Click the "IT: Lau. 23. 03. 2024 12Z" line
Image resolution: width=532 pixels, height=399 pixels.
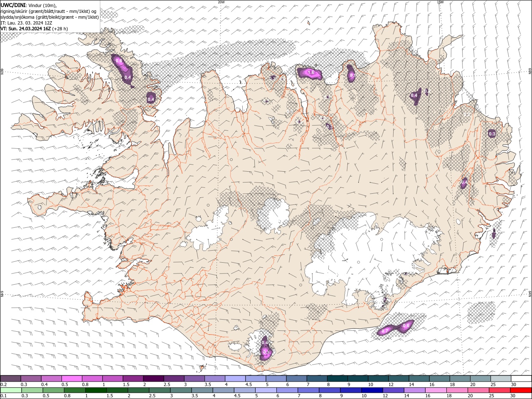tap(27, 23)
